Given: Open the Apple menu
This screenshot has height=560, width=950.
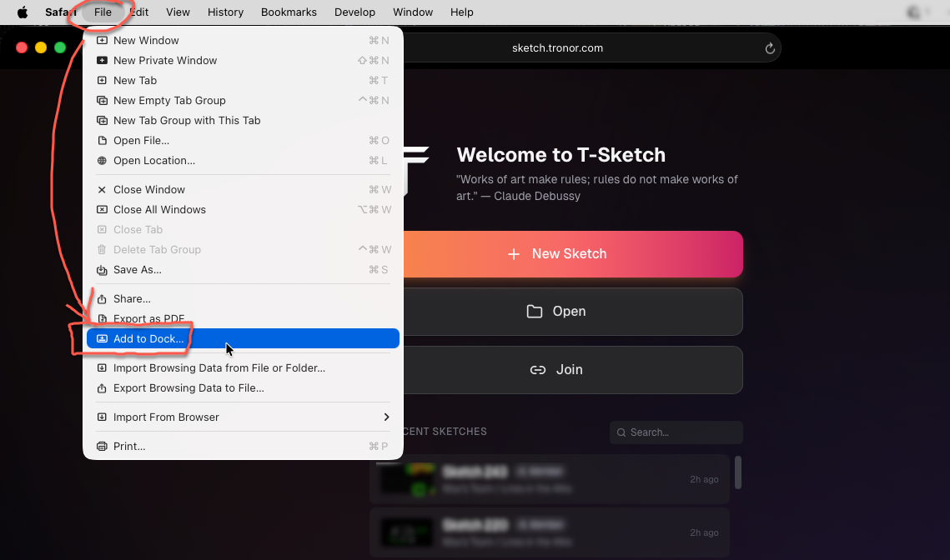Looking at the screenshot, I should (x=23, y=12).
